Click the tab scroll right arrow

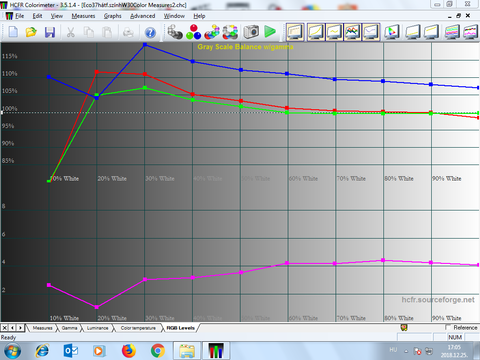click(x=20, y=328)
